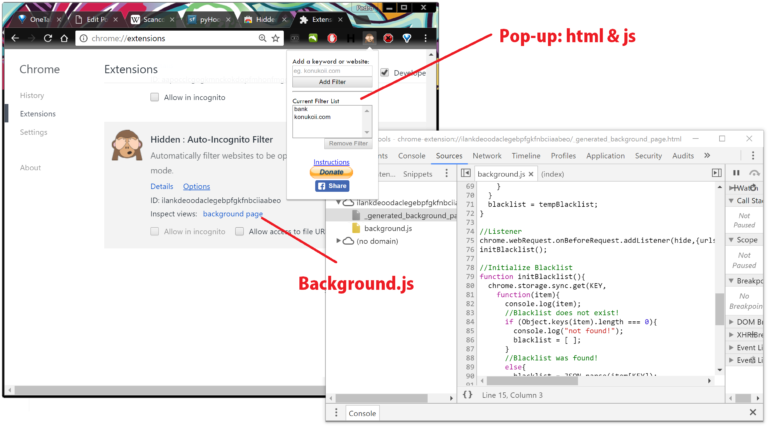Open Chrome's three-dot main menu
Screen dimensions: 768x426
click(425, 38)
